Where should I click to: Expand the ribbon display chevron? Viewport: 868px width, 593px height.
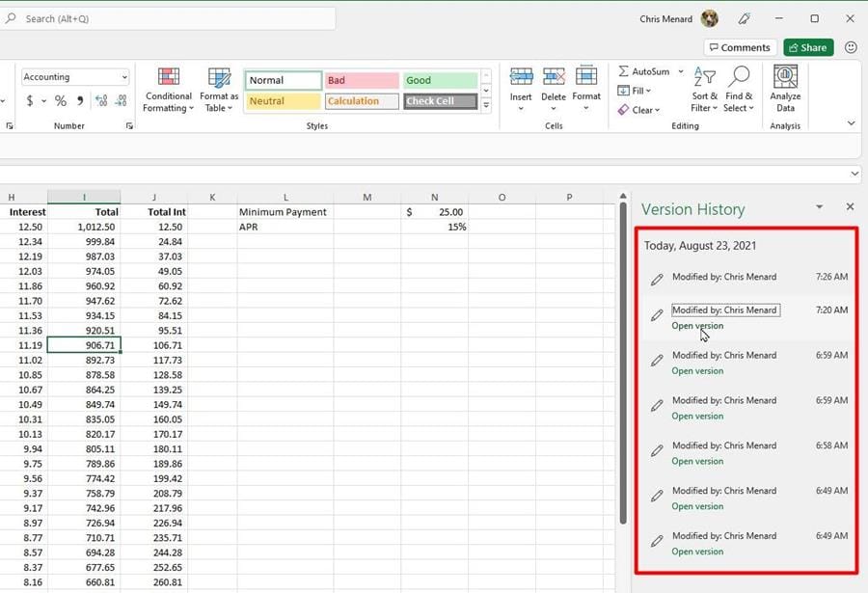coord(851,122)
